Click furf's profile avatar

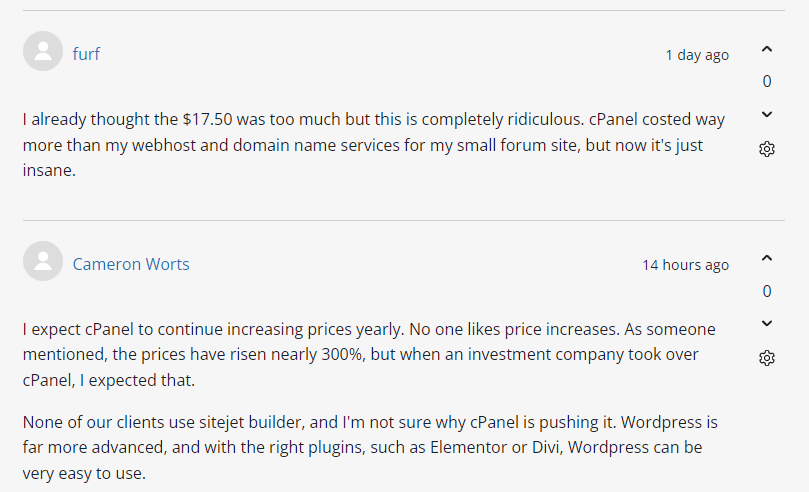(43, 52)
